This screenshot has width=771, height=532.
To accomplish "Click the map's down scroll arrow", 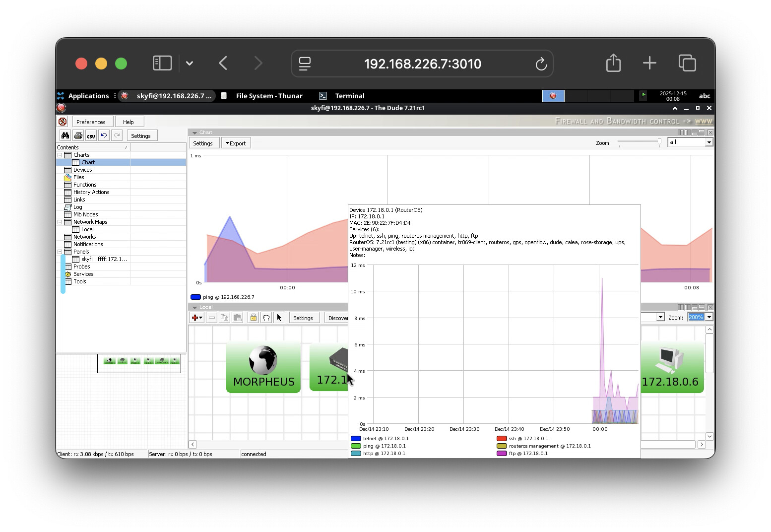I will tap(709, 436).
